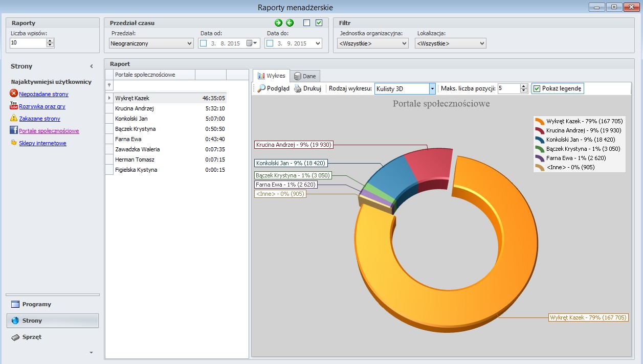Screen dimensions: 643x364
Task: Open the Lokalizacja dropdown
Action: pyautogui.click(x=451, y=43)
